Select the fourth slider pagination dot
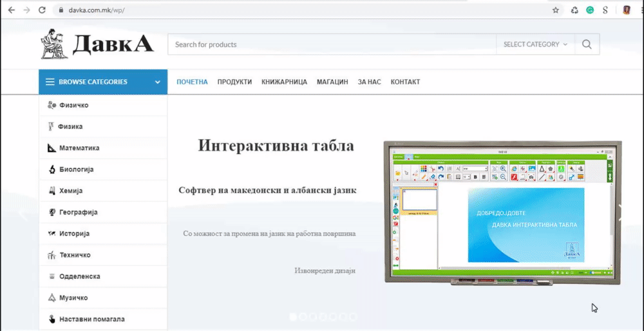The height and width of the screenshot is (331, 644). [323, 317]
